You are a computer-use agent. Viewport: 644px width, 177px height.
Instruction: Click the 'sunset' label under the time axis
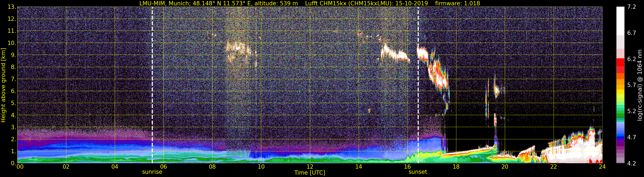coord(418,172)
